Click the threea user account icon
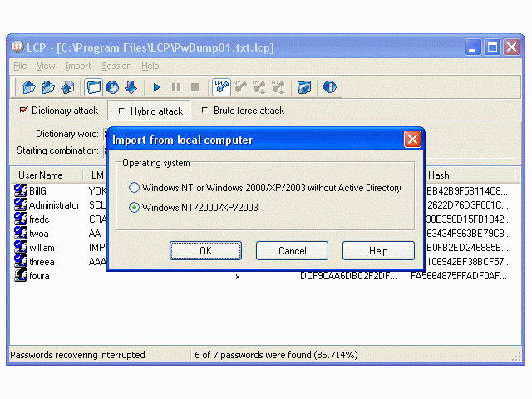This screenshot has width=532, height=399. pos(21,261)
